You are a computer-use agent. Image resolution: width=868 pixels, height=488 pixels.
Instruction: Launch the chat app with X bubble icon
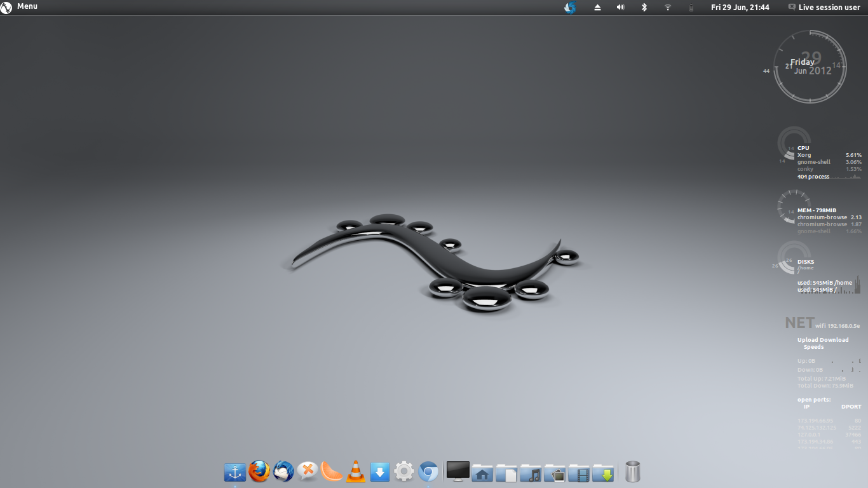click(308, 471)
